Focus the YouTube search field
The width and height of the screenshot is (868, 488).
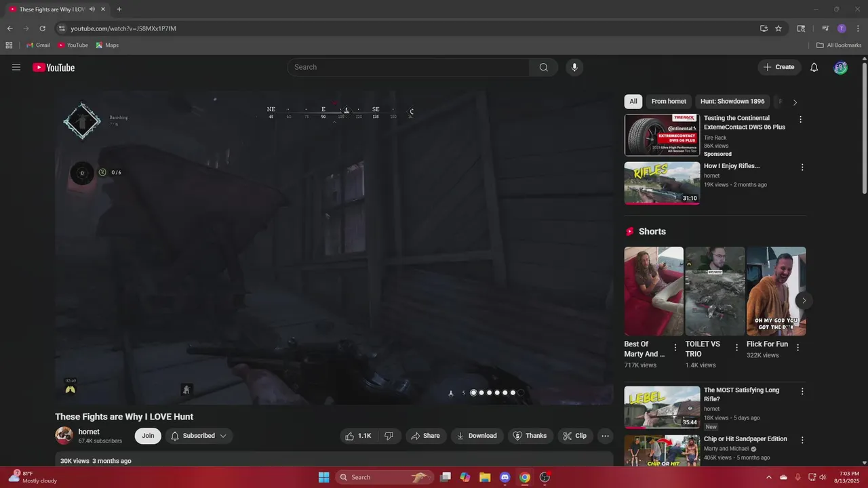pos(408,67)
